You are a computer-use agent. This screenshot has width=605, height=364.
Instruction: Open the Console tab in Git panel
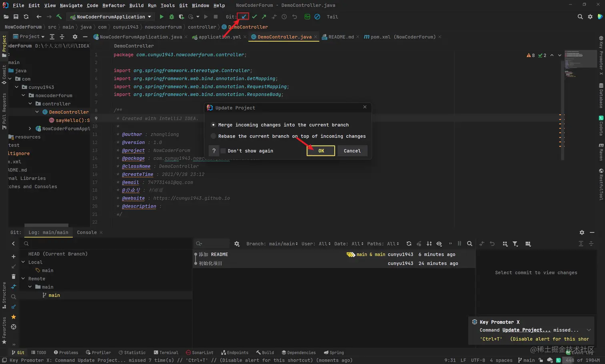(87, 232)
